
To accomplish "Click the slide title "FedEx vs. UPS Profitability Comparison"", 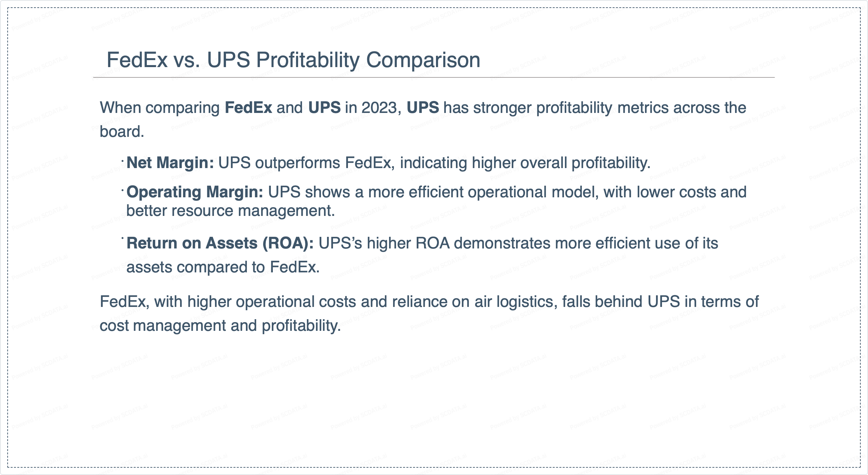I will coord(293,60).
